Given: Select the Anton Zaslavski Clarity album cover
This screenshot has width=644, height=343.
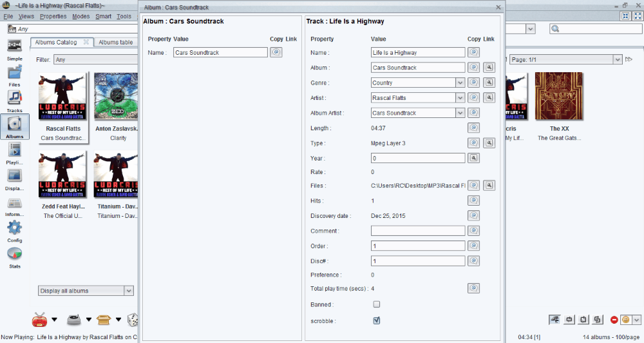Looking at the screenshot, I should point(116,96).
